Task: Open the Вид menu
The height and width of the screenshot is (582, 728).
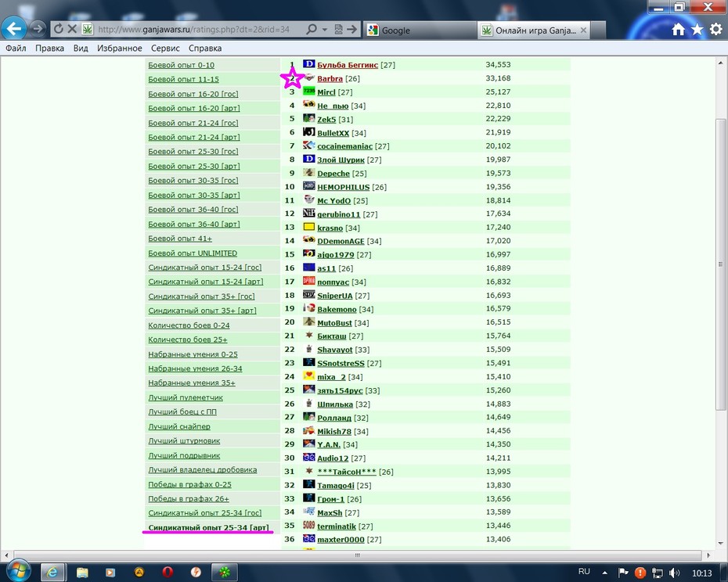Action: tap(81, 48)
